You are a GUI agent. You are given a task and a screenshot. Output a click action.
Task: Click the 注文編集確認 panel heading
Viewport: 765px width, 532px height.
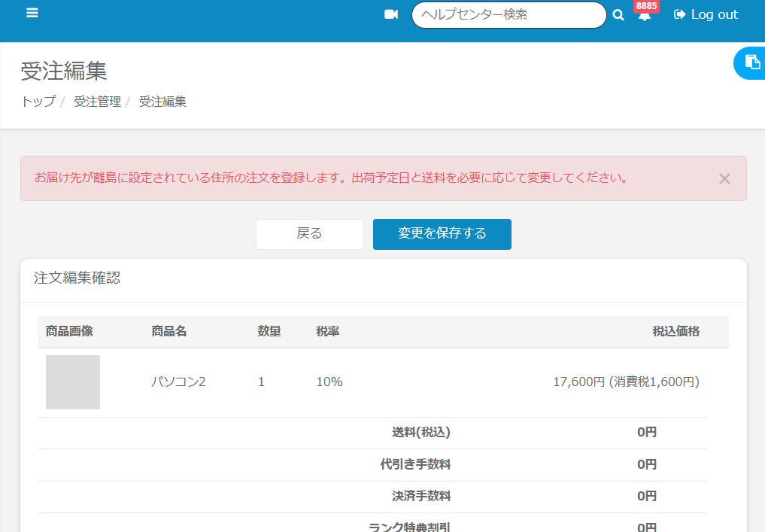pos(77,278)
